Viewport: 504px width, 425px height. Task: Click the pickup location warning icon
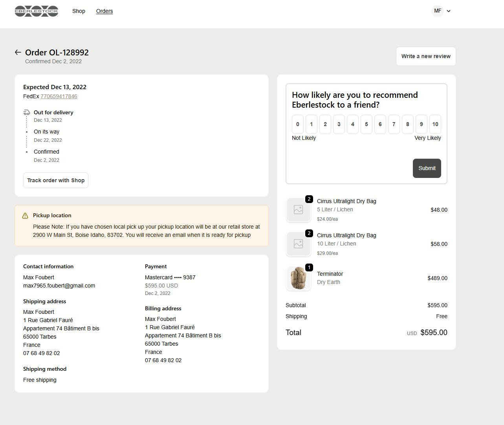pyautogui.click(x=25, y=216)
